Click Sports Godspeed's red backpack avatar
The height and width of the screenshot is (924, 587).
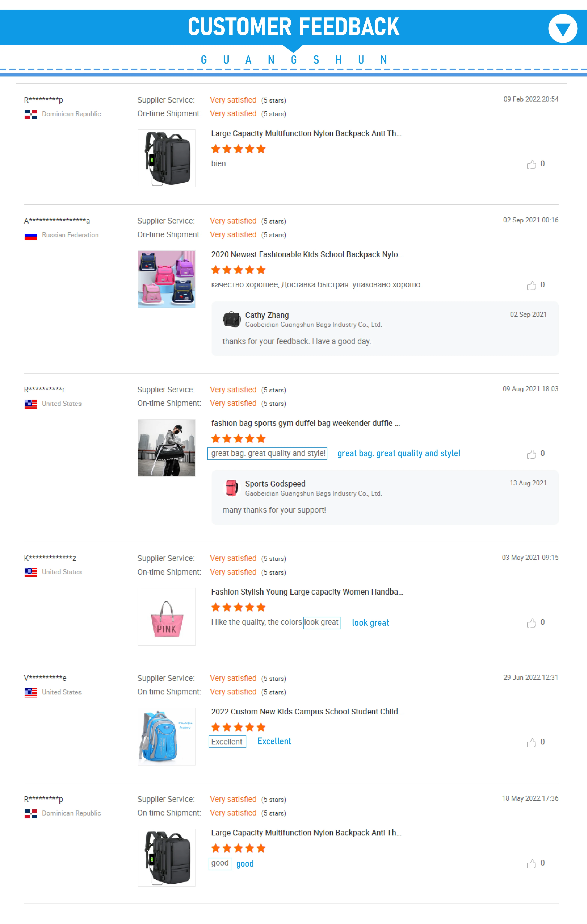coord(232,488)
